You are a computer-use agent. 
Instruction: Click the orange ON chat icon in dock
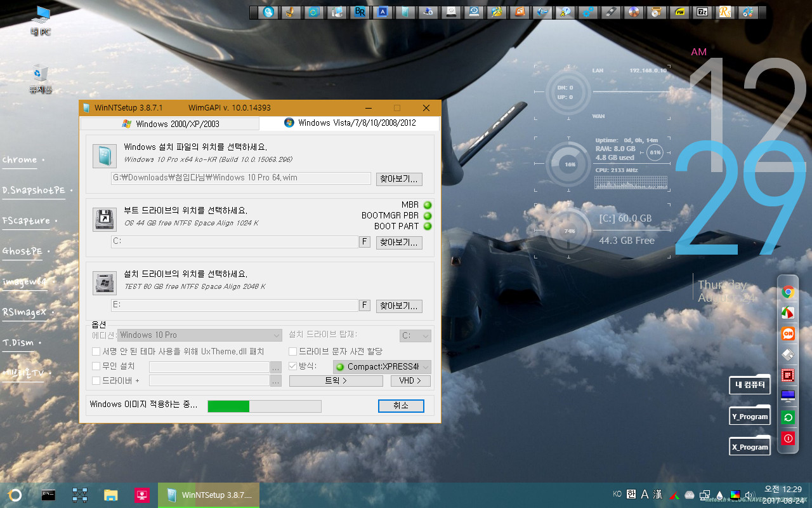point(788,333)
